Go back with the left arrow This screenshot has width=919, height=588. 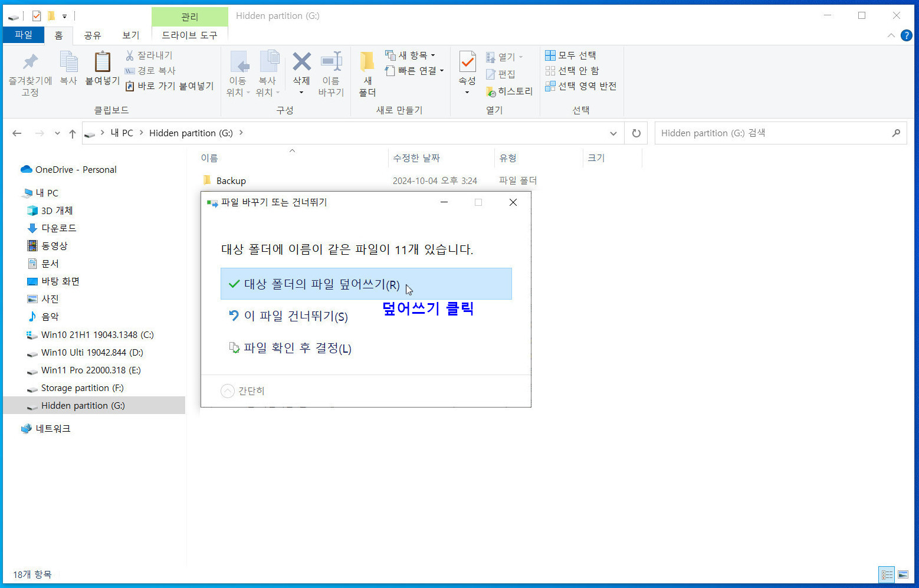tap(17, 133)
